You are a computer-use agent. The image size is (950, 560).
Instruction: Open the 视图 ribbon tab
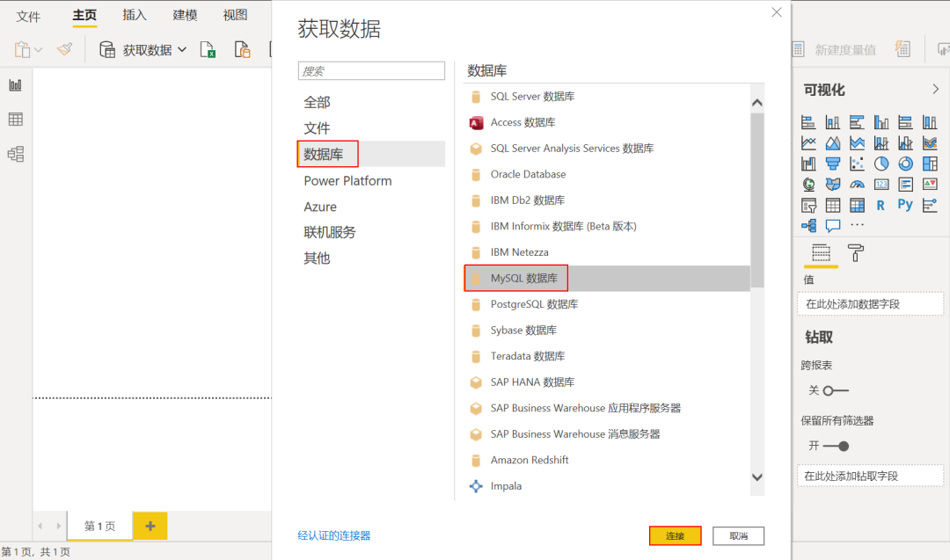(235, 15)
